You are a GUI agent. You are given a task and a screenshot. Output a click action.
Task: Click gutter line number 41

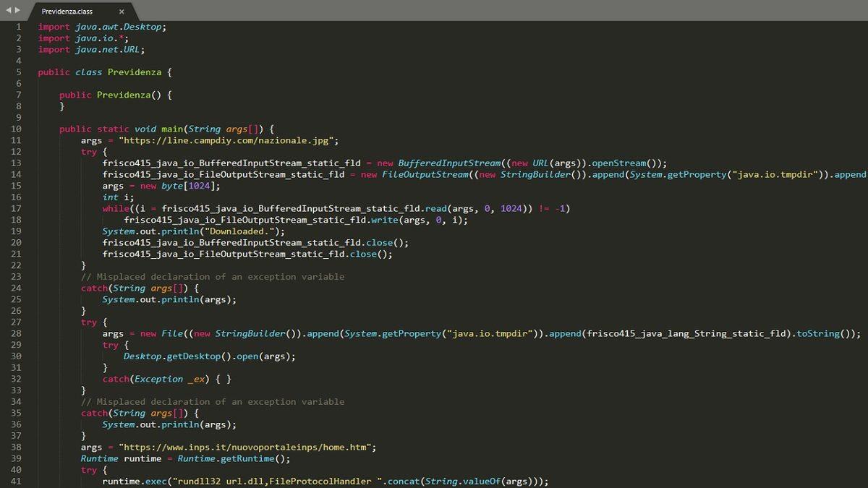click(17, 481)
